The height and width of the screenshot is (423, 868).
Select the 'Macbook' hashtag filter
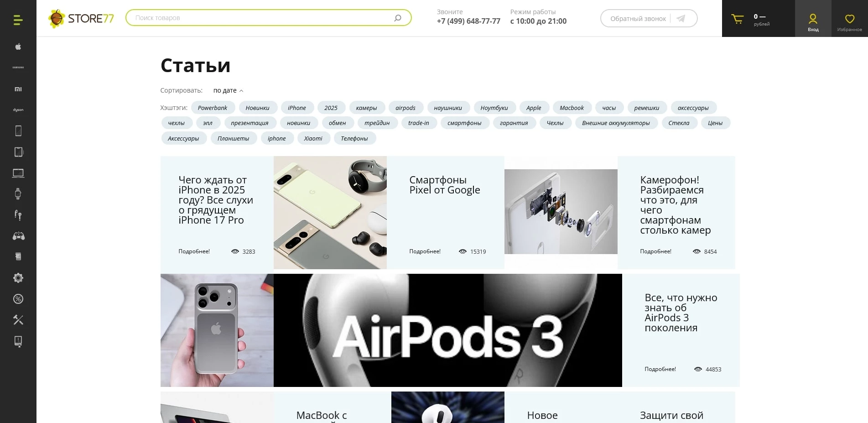(572, 108)
